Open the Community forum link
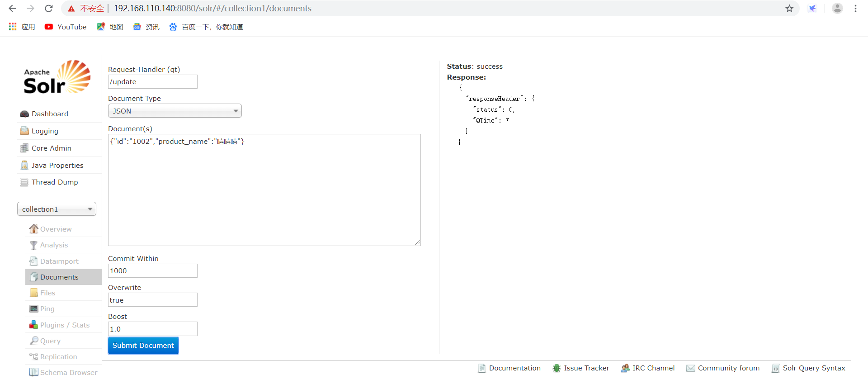Image resolution: width=868 pixels, height=389 pixels. 729,368
